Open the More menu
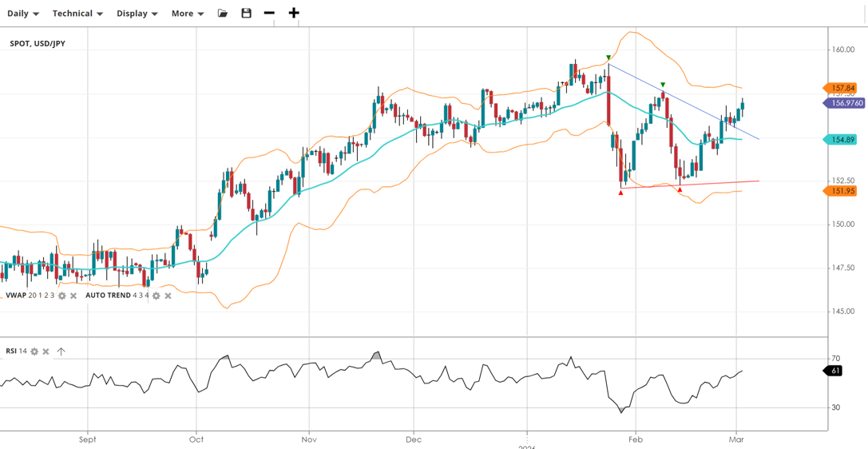This screenshot has height=449, width=868. click(x=188, y=14)
